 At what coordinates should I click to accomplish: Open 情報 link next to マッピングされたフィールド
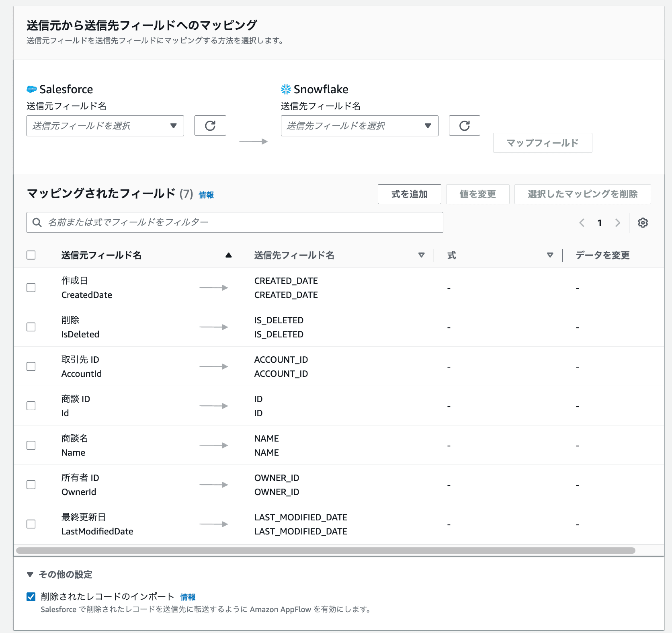tap(206, 195)
